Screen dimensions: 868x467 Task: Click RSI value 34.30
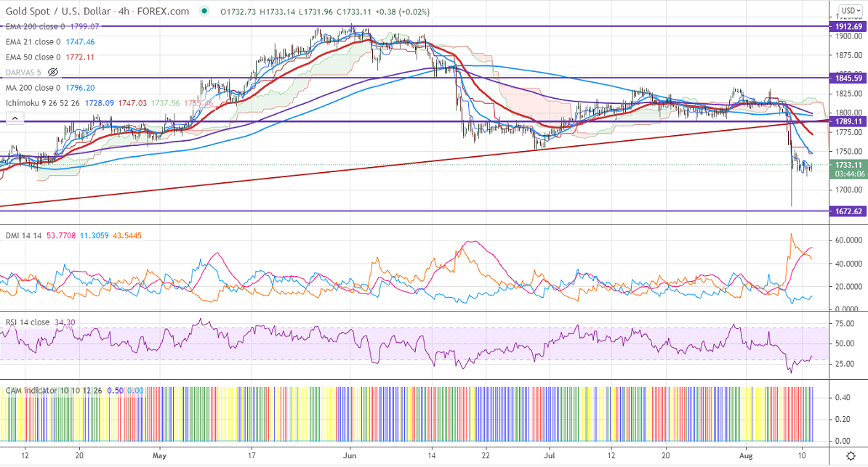pyautogui.click(x=65, y=322)
